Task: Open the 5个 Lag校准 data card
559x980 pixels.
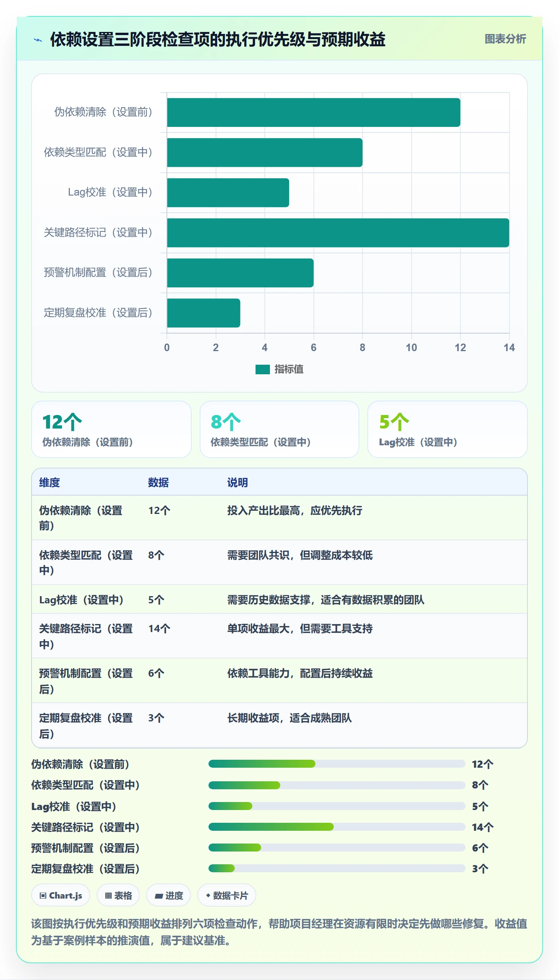Action: point(448,429)
